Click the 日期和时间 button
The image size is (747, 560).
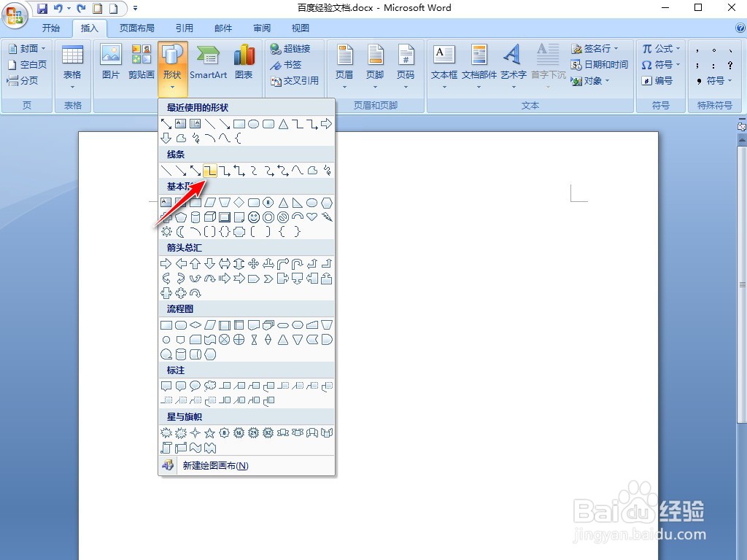pos(600,64)
